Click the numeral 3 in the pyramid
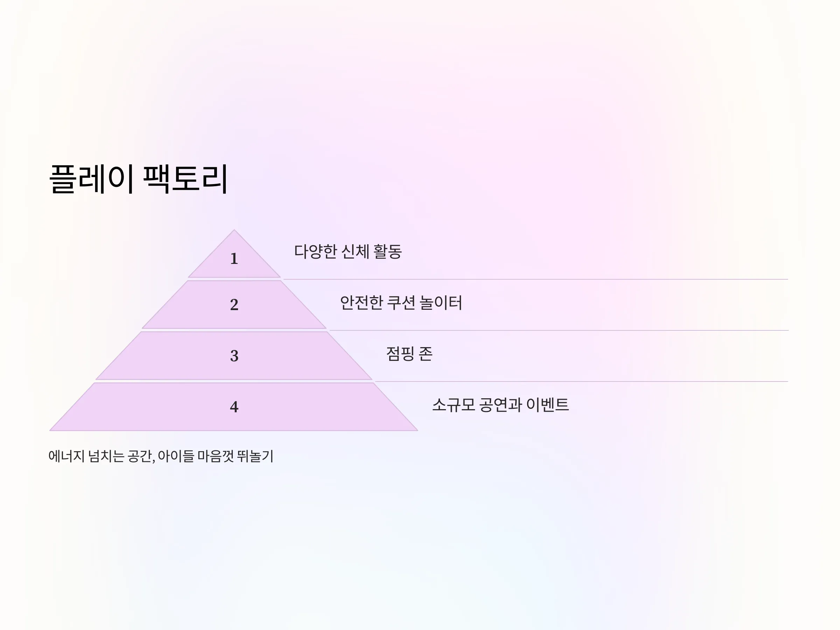The width and height of the screenshot is (840, 630). 234,356
